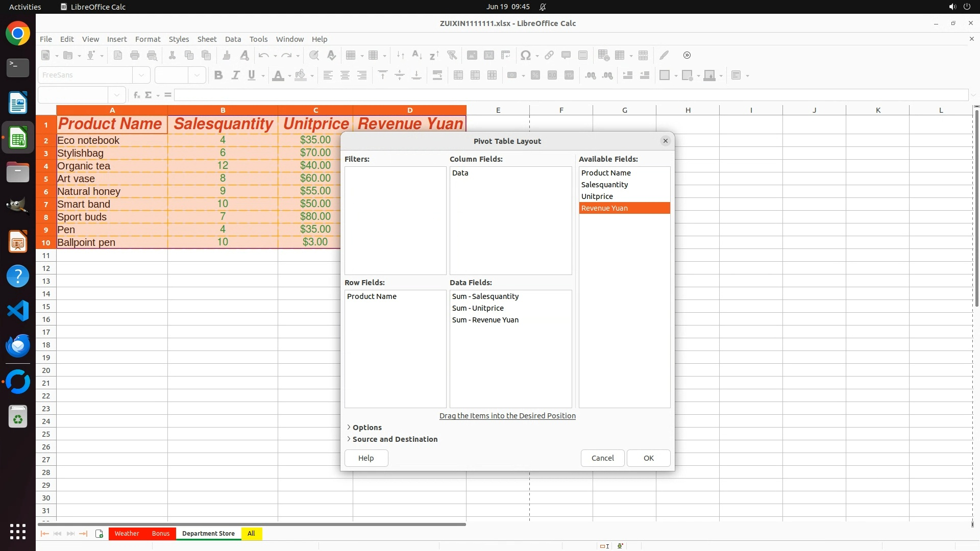Click the Sort Ascending icon
980x551 pixels.
pyautogui.click(x=416, y=55)
